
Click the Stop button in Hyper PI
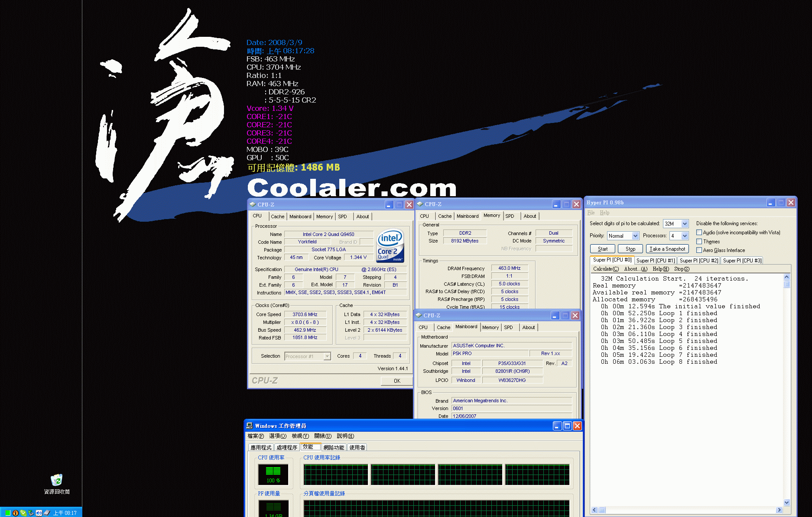pos(630,249)
